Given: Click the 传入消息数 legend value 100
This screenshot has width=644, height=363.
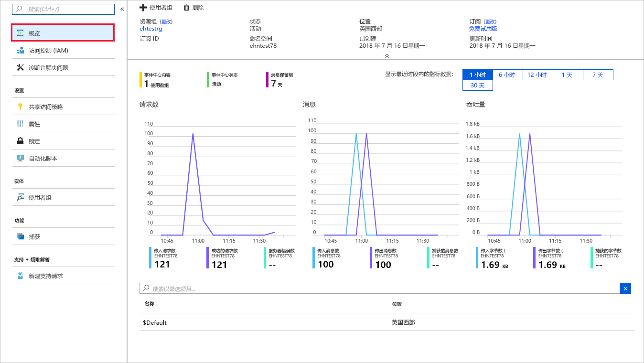Looking at the screenshot, I should pos(326,265).
